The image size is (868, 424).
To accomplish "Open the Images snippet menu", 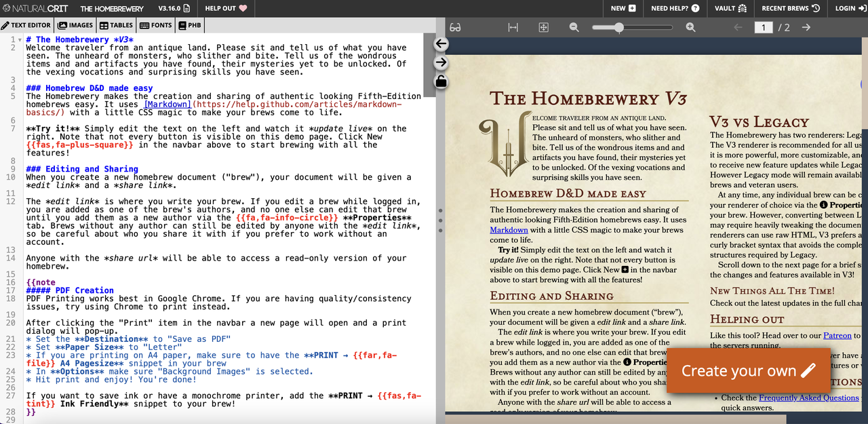I will 75,25.
